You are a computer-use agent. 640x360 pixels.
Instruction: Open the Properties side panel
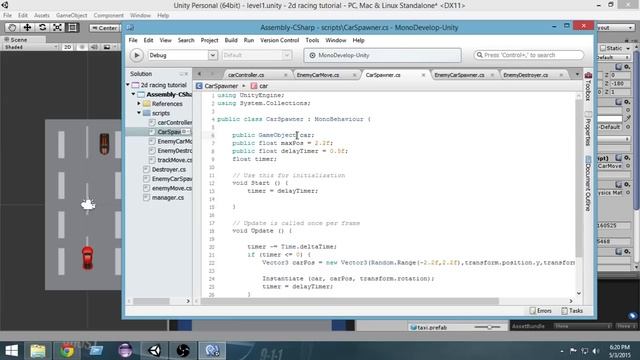588,129
